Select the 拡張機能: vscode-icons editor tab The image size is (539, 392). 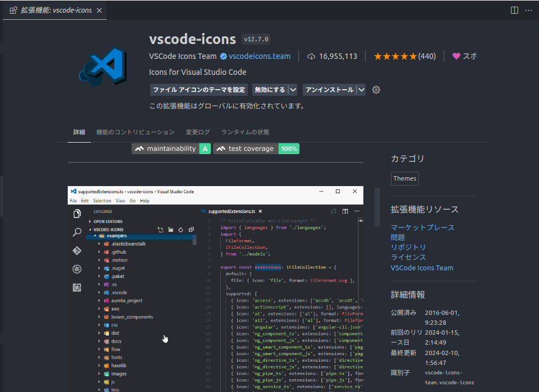coord(55,10)
